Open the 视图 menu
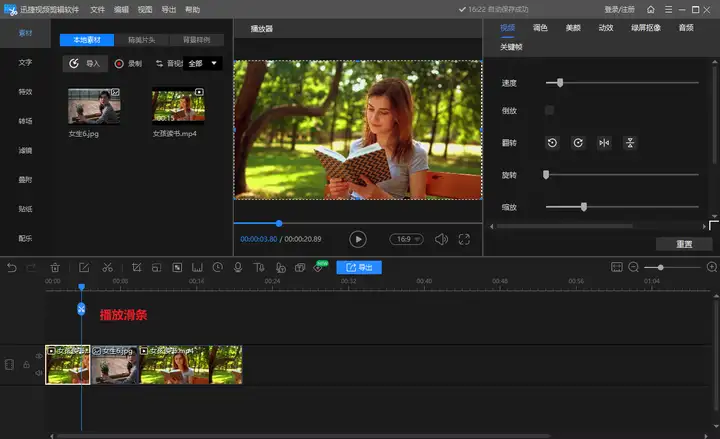The width and height of the screenshot is (720, 439). (x=145, y=9)
